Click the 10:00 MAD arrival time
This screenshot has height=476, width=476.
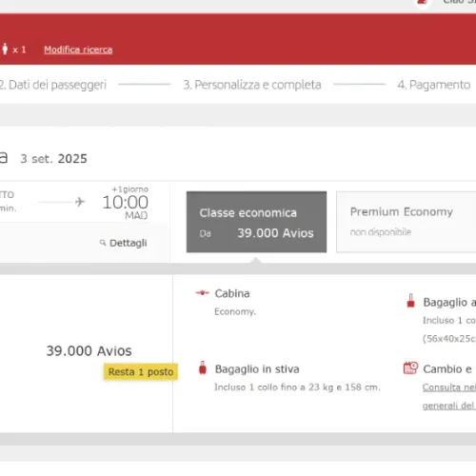(x=125, y=207)
